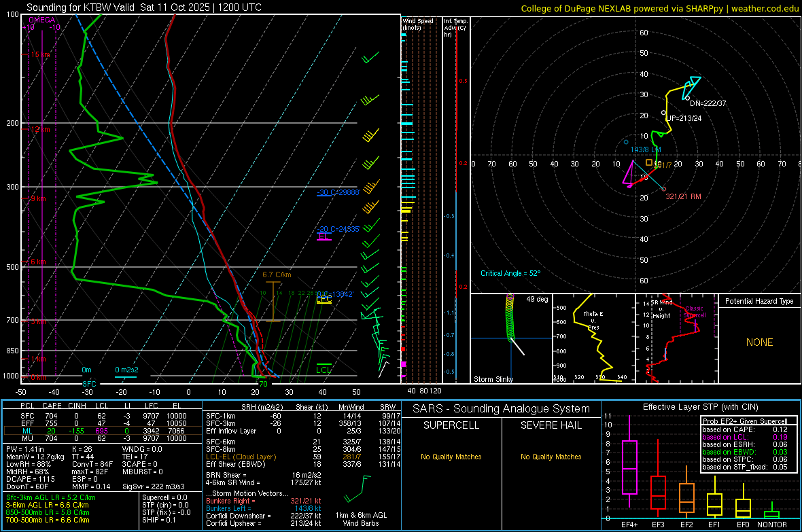Click the Bunkers Left motion row

(x=264, y=508)
